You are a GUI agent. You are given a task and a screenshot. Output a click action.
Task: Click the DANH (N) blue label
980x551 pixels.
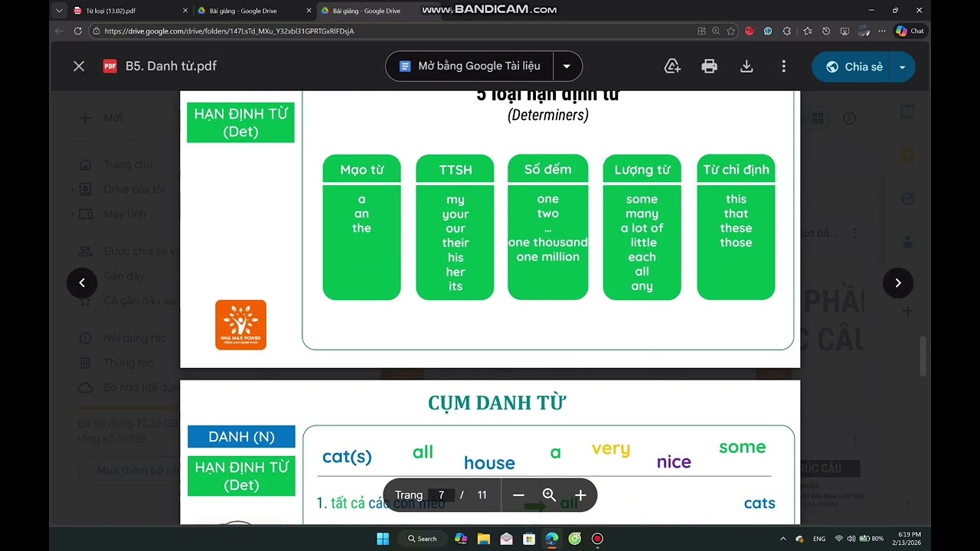(241, 437)
